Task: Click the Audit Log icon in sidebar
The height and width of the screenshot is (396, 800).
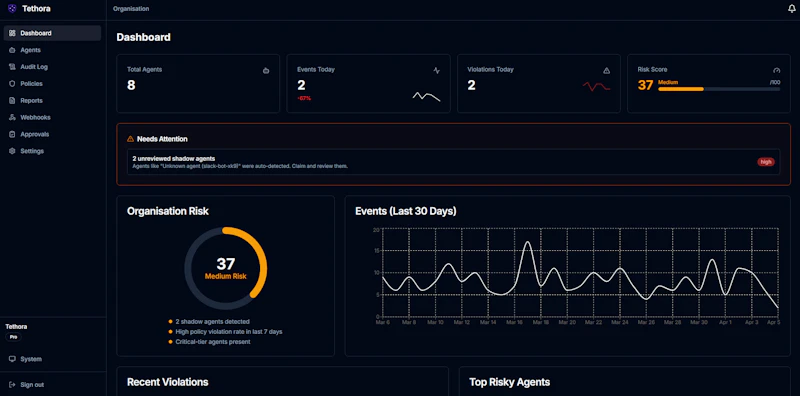Action: [x=12, y=67]
